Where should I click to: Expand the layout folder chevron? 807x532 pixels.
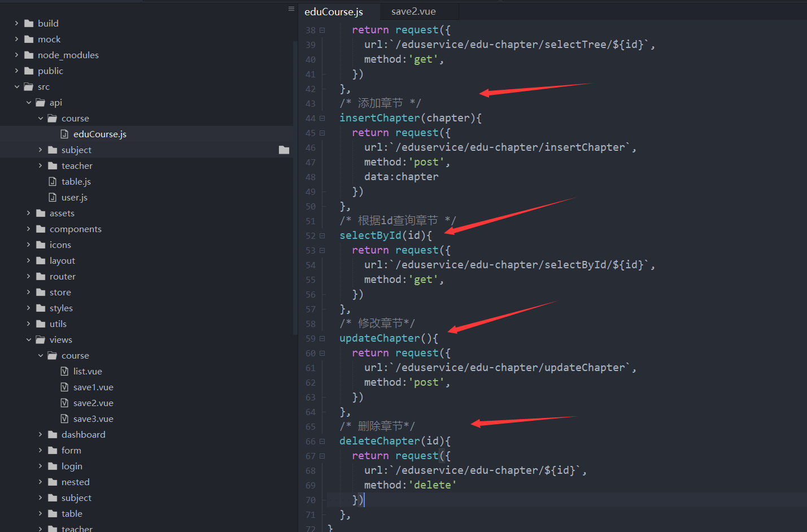[x=28, y=260]
